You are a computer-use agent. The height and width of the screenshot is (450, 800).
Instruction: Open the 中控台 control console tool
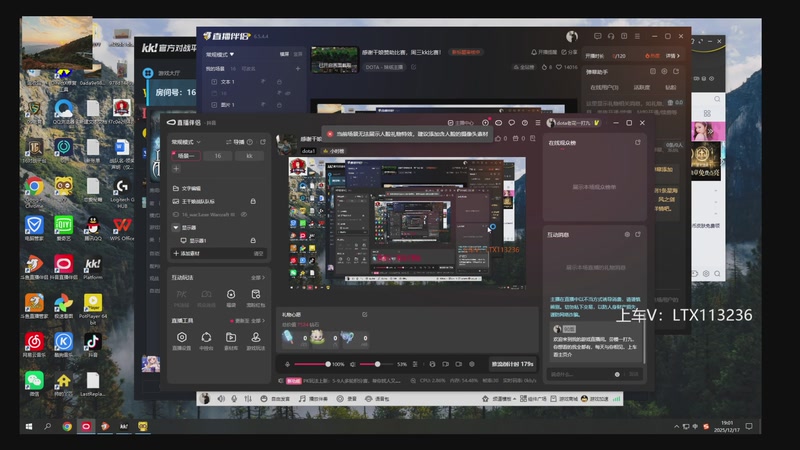point(206,340)
